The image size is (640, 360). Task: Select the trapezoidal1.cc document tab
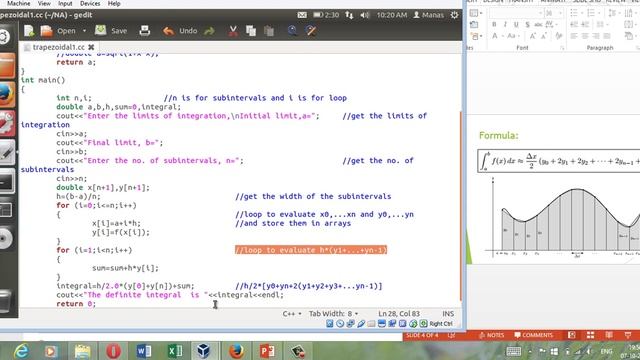[59, 47]
